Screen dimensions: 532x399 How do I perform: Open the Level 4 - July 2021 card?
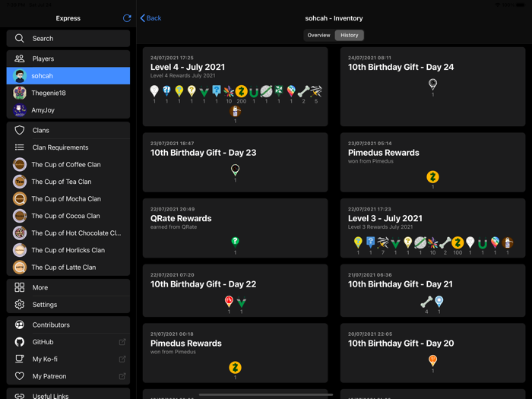pyautogui.click(x=235, y=86)
